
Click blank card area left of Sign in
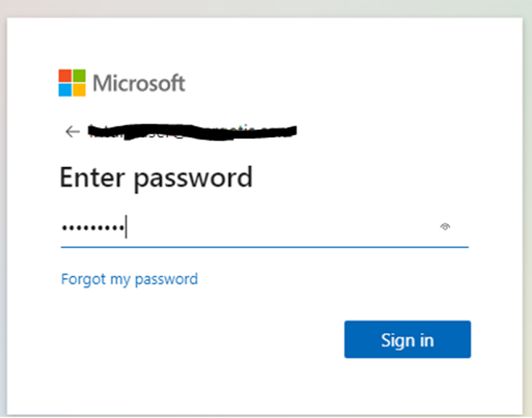[216, 339]
